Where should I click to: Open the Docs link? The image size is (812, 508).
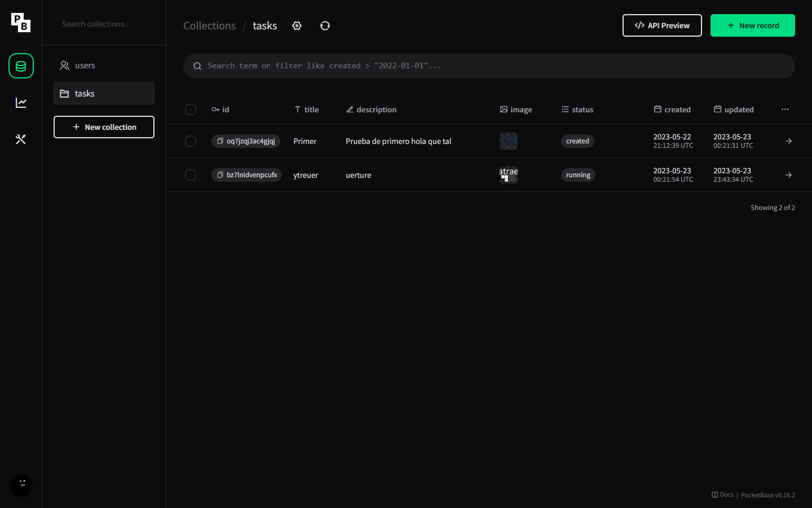[x=722, y=494]
